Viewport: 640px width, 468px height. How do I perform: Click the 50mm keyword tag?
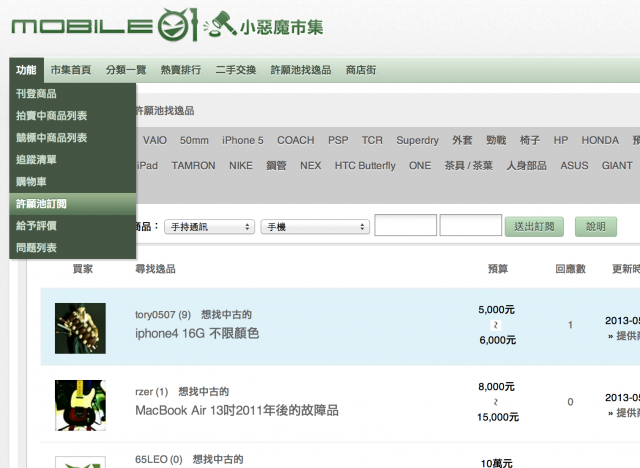[x=194, y=140]
